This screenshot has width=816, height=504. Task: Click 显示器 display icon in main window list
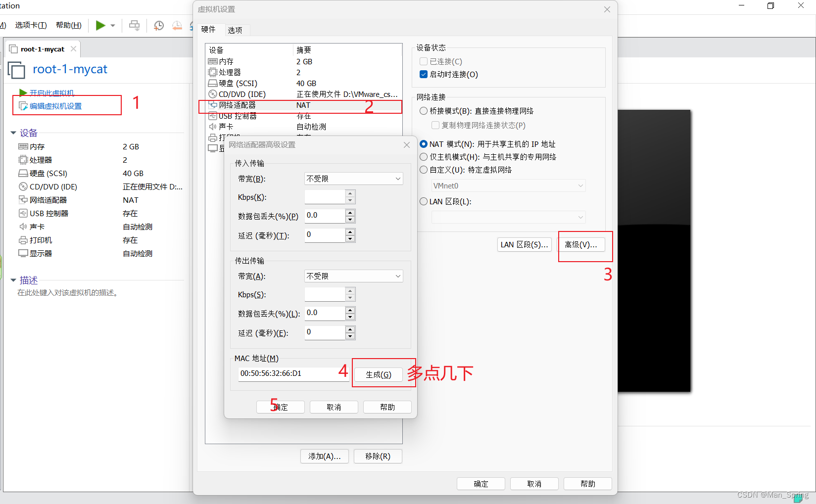click(x=23, y=253)
